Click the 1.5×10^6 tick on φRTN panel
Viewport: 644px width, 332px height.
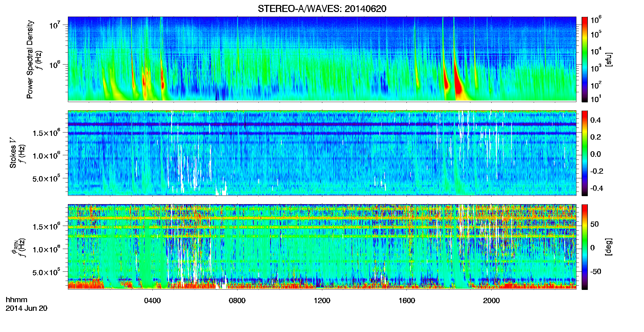46,227
